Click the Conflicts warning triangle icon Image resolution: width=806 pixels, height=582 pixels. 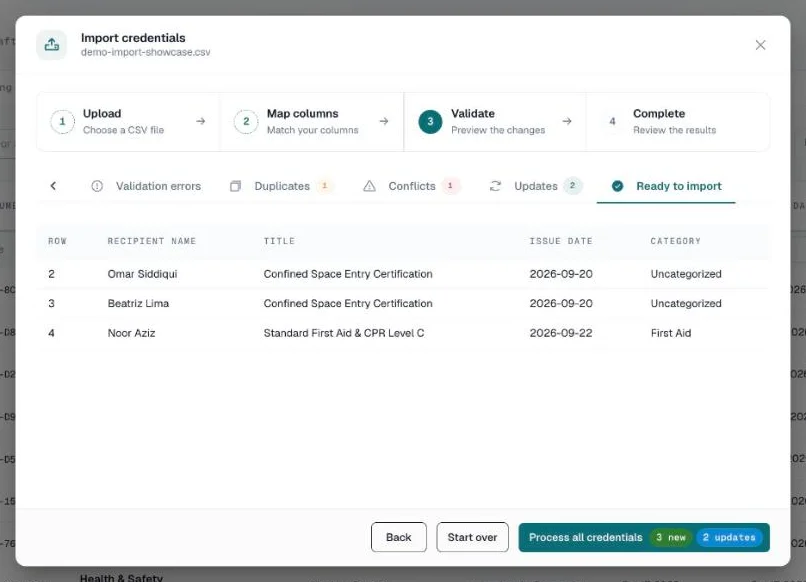(369, 186)
